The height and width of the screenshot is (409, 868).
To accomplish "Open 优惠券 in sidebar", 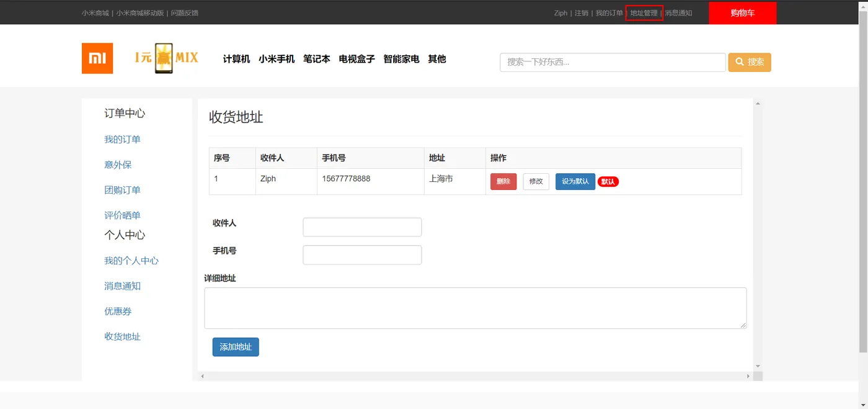I will 118,312.
